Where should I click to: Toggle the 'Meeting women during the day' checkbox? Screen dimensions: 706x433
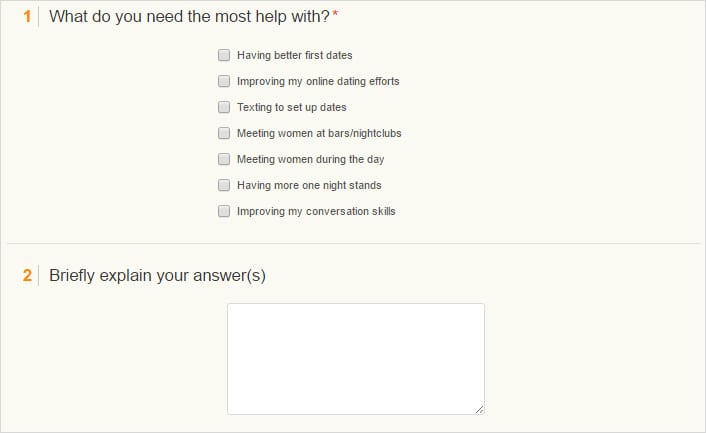224,159
